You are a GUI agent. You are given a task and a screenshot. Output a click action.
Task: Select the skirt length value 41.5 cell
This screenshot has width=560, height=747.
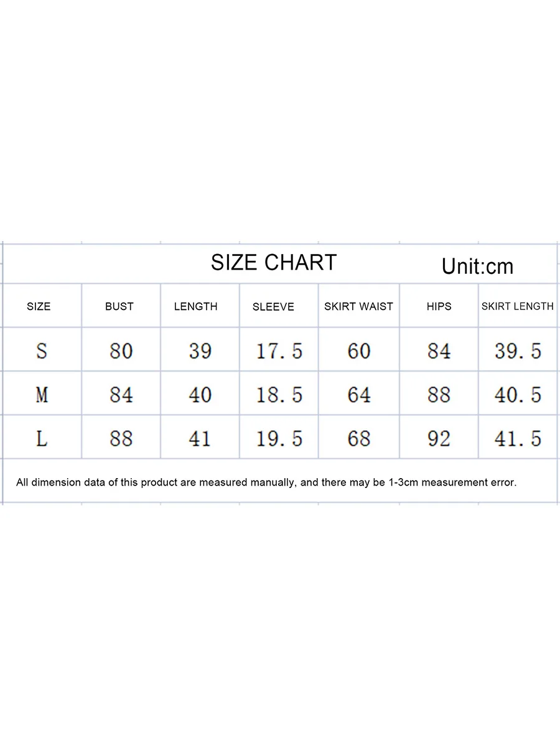[x=518, y=439]
